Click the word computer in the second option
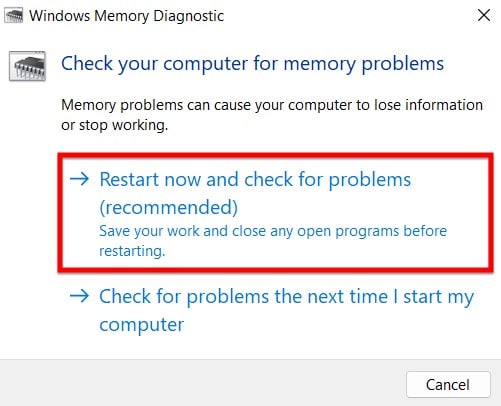501x406 pixels. point(142,325)
